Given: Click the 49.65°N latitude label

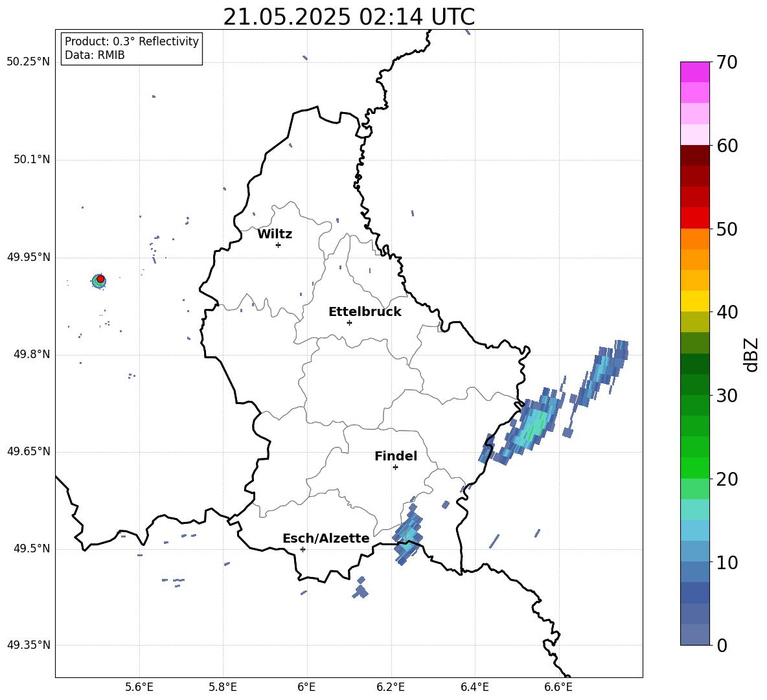Looking at the screenshot, I should (29, 451).
